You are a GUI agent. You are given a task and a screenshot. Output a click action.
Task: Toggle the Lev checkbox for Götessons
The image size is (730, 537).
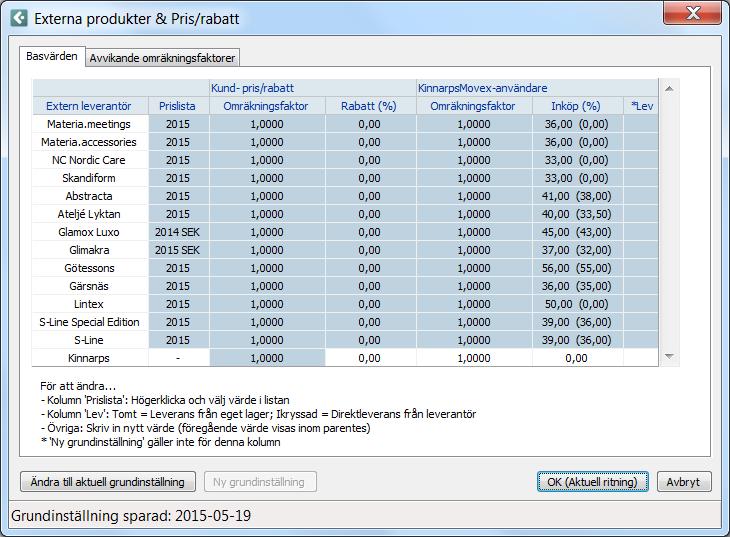click(x=641, y=268)
